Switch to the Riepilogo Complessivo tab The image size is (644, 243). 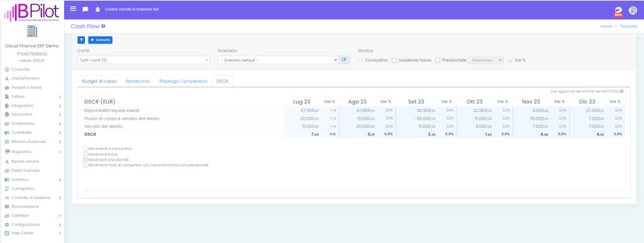[x=183, y=81]
